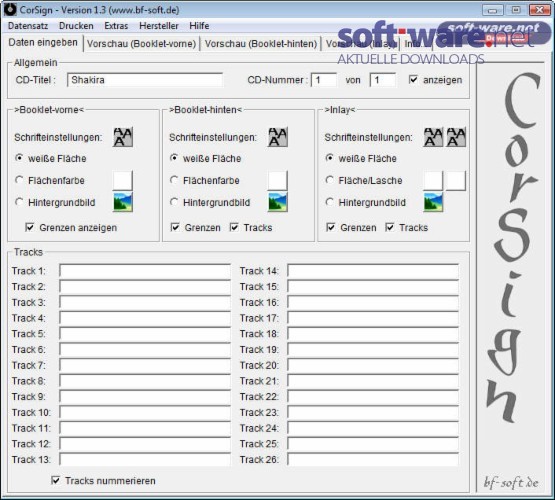
Task: Pick second Lasche color swatch in Inlay
Action: (456, 180)
